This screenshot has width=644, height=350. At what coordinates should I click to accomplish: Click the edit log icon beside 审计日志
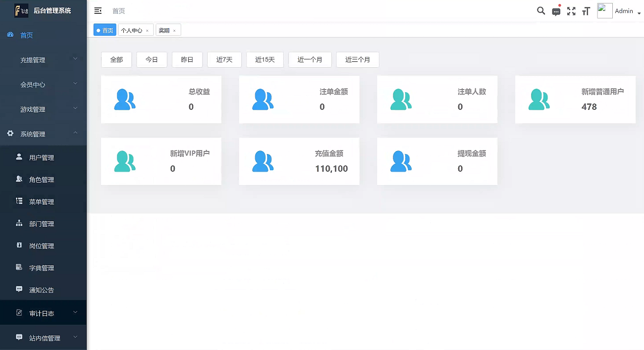pos(19,312)
